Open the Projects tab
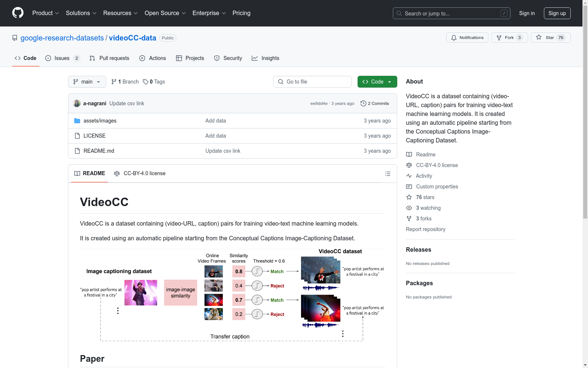Screen dimensions: 588x368 tap(190, 58)
